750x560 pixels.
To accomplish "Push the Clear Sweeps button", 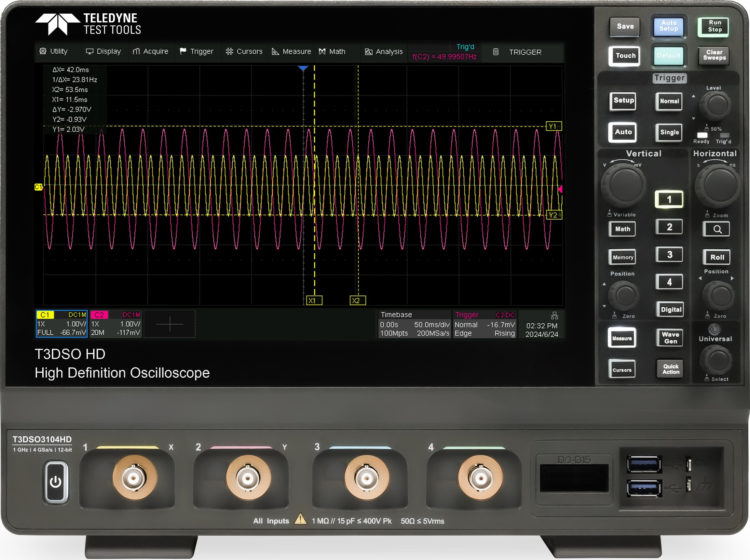I will (714, 56).
